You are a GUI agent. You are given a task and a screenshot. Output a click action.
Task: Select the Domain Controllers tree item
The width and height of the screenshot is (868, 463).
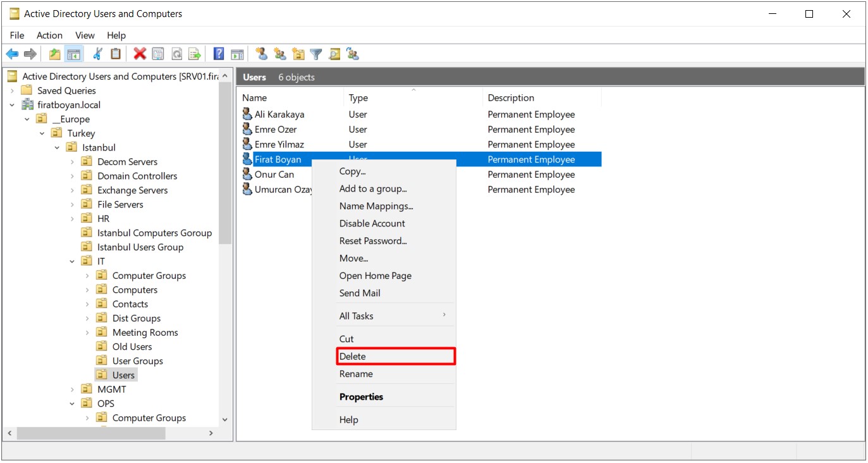point(137,176)
